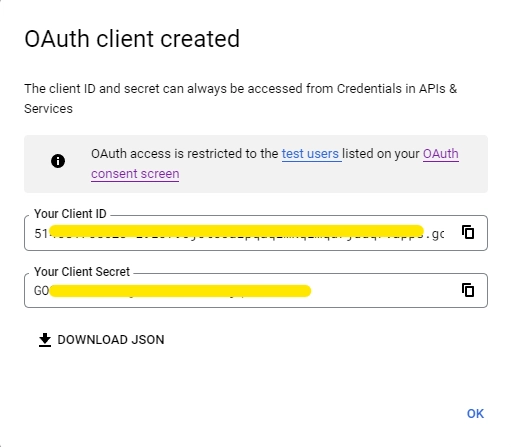511x447 pixels.
Task: Copy the Client Secret to clipboard
Action: coord(468,290)
